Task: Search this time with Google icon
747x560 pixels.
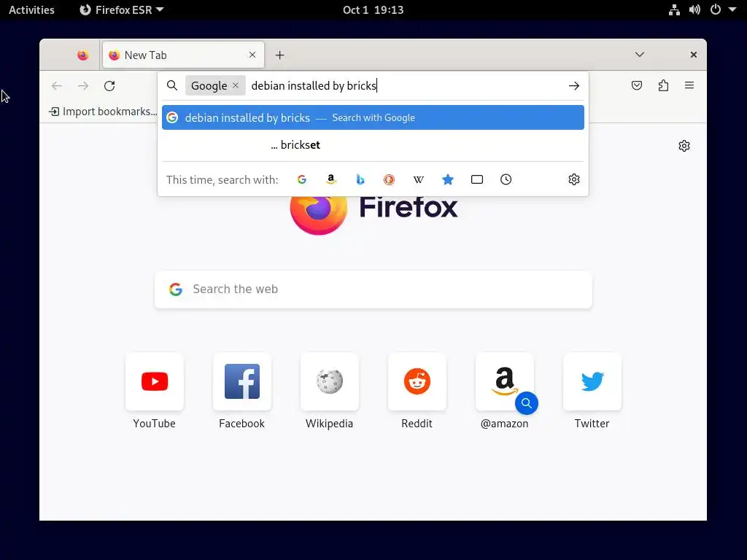Action: tap(301, 179)
